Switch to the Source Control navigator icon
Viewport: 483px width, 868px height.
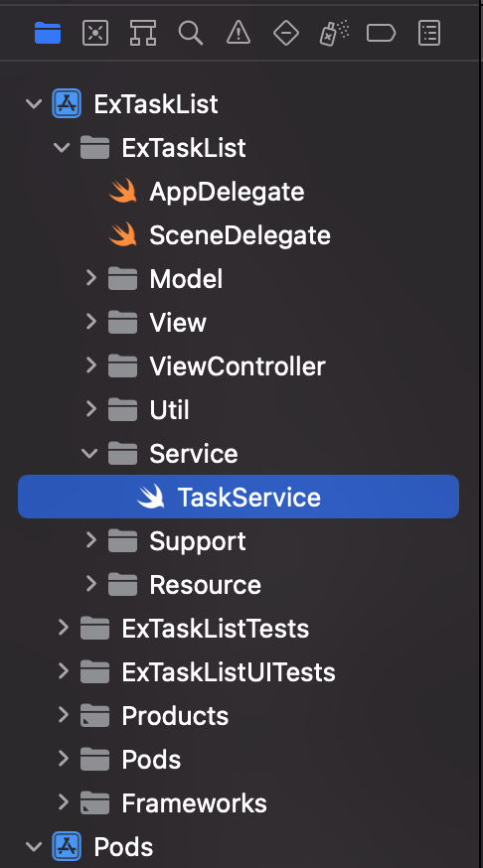coord(95,33)
